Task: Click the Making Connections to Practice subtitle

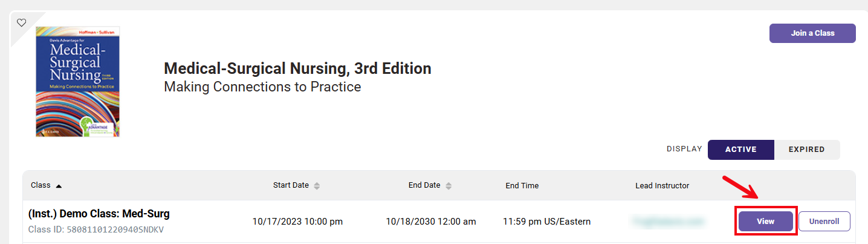Action: click(262, 87)
